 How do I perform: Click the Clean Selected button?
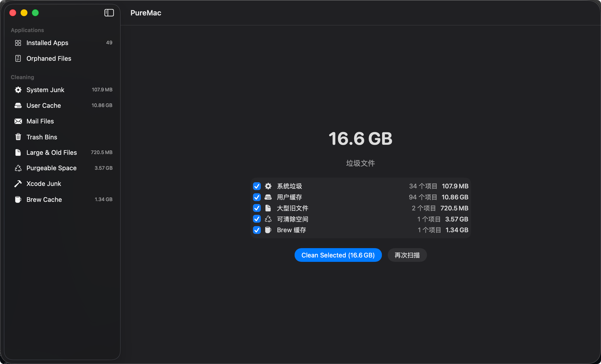pyautogui.click(x=338, y=255)
